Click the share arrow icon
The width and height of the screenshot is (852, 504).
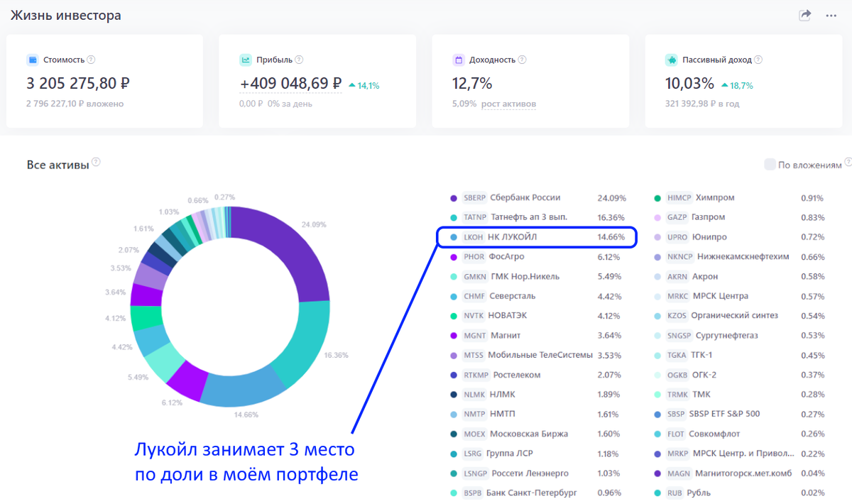tap(805, 15)
